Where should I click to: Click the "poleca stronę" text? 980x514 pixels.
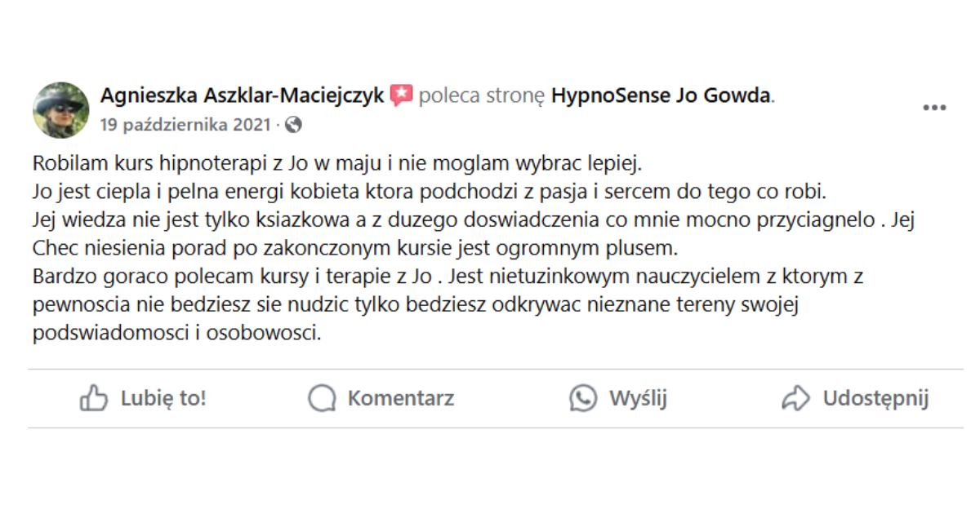point(482,96)
